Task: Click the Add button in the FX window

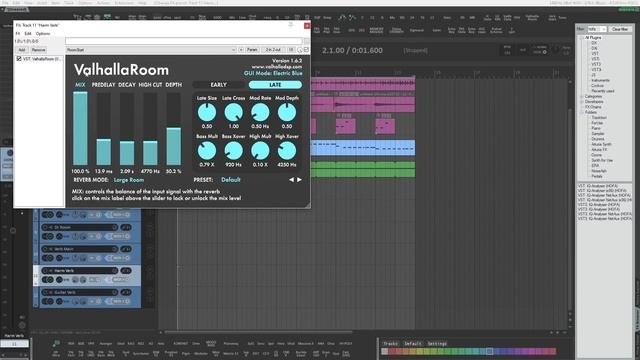Action: pyautogui.click(x=22, y=50)
